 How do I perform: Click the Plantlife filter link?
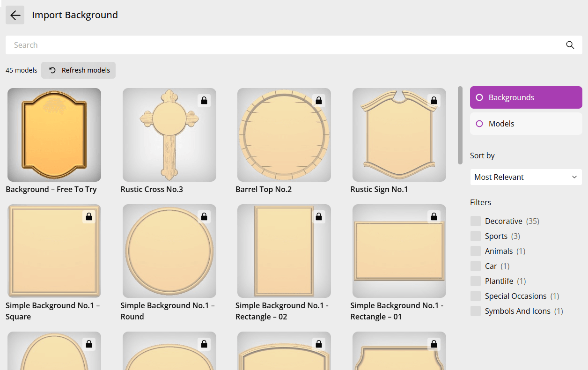tap(500, 281)
